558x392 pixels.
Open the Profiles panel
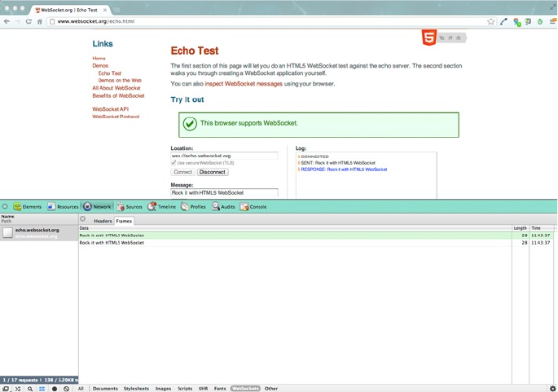(193, 206)
